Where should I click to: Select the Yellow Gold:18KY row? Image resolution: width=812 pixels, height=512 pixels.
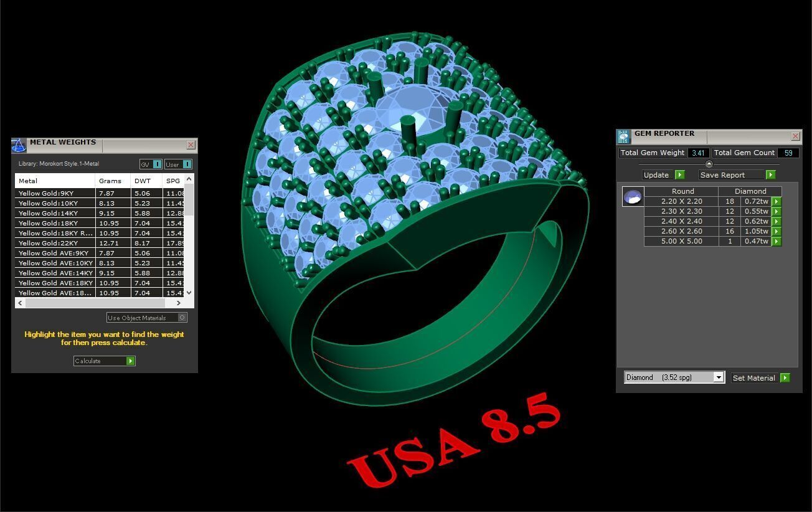[100, 224]
